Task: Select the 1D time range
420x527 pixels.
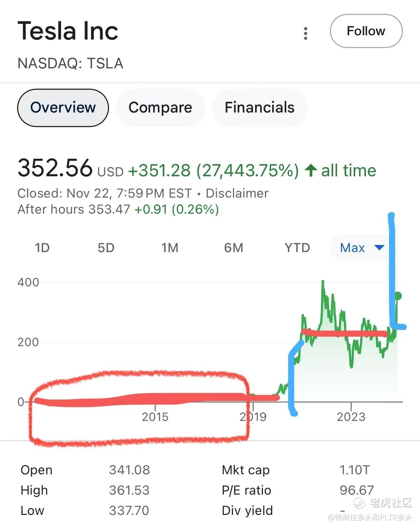Action: coord(42,247)
